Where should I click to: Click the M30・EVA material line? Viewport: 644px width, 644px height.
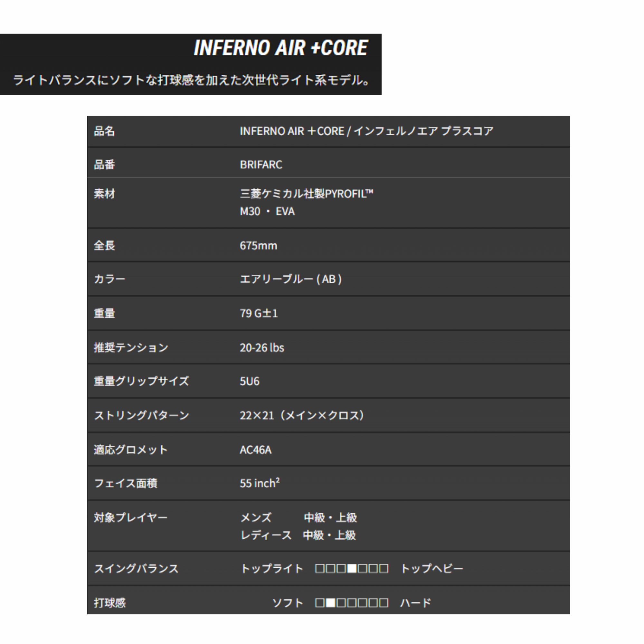267,211
